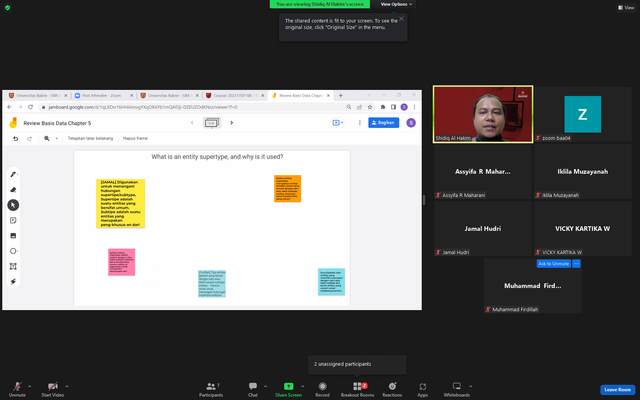Add a sticky note from toolbar
The height and width of the screenshot is (400, 640).
pos(13,220)
